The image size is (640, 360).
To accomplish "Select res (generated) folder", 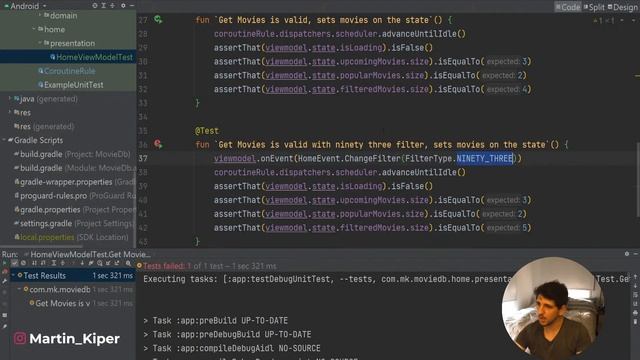I will coord(44,127).
